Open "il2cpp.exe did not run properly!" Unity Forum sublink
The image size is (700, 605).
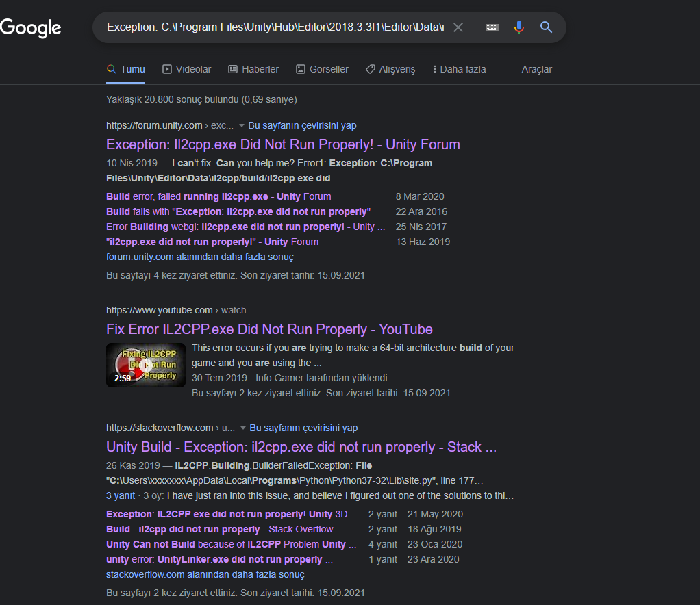[x=212, y=242]
